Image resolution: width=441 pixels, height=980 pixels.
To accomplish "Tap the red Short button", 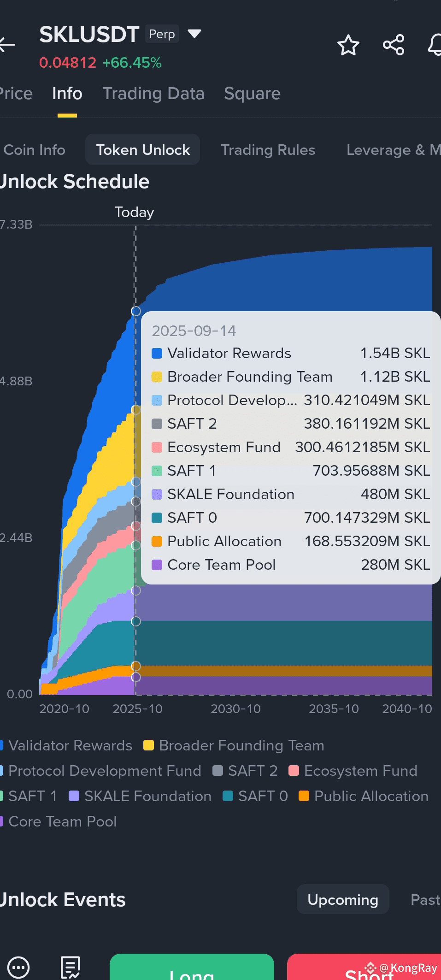I will [364, 967].
